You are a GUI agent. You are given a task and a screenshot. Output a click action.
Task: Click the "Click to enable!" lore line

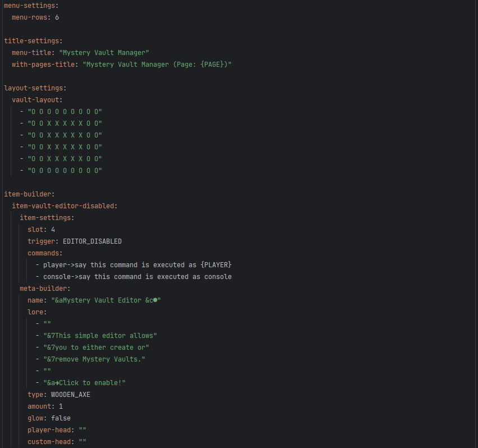click(x=84, y=383)
